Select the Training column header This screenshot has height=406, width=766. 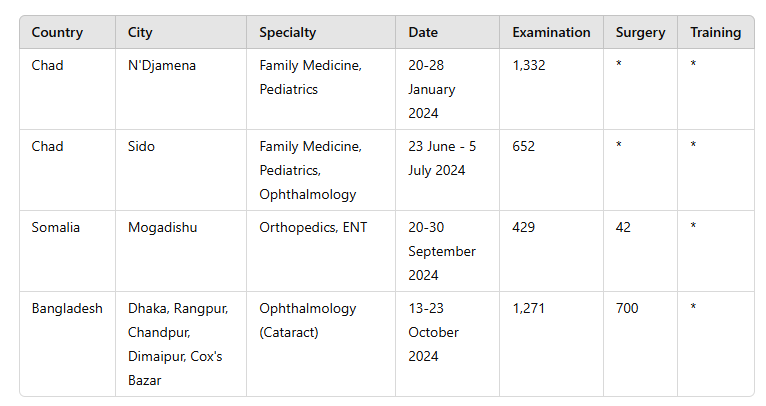pos(716,32)
